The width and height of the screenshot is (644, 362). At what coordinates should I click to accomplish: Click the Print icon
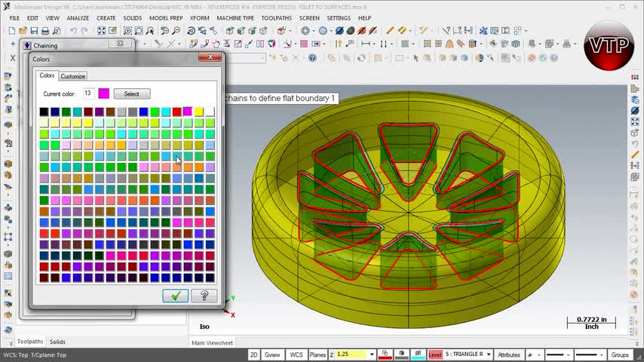tap(45, 31)
